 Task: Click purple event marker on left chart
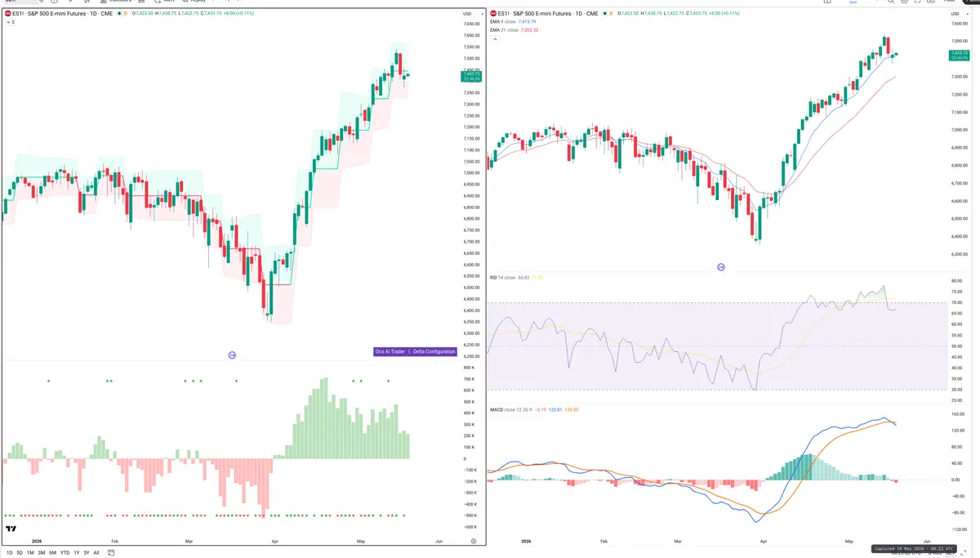232,355
